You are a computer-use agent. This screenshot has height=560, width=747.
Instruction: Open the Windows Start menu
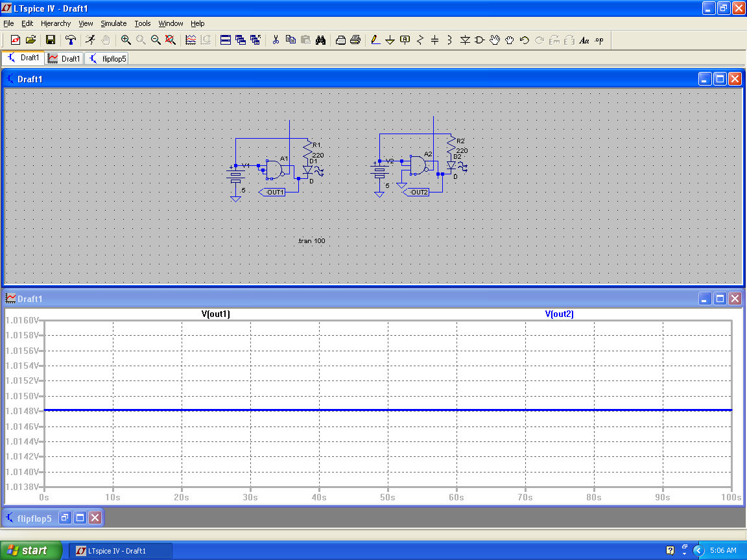coord(31,550)
